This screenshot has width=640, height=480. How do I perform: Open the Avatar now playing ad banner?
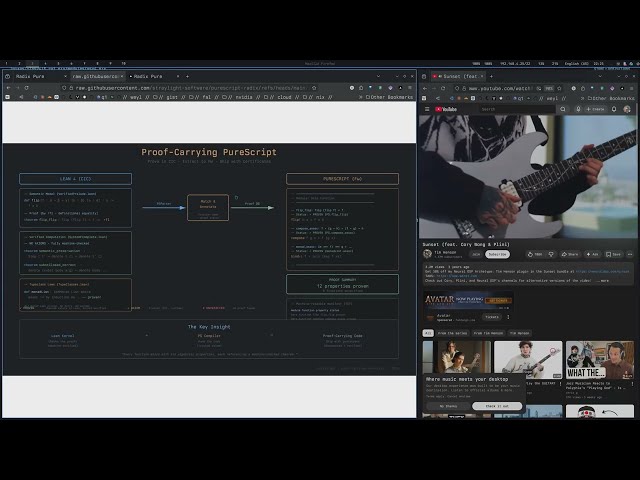tap(469, 301)
